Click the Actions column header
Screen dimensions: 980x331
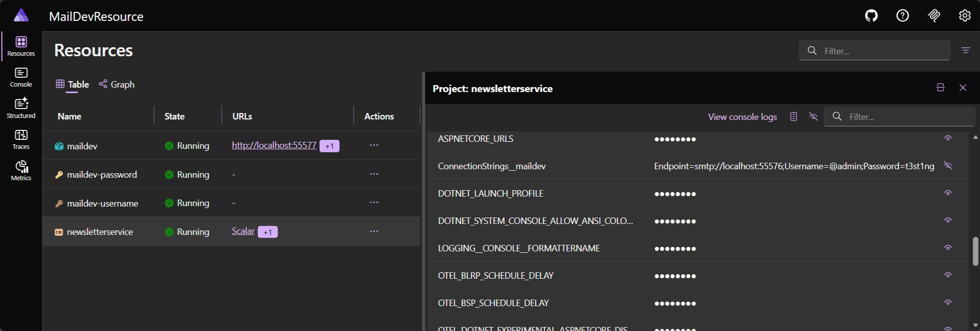pos(379,116)
